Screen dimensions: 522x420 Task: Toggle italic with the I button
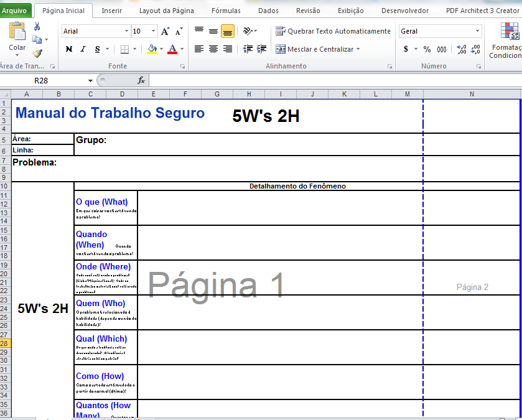83,49
